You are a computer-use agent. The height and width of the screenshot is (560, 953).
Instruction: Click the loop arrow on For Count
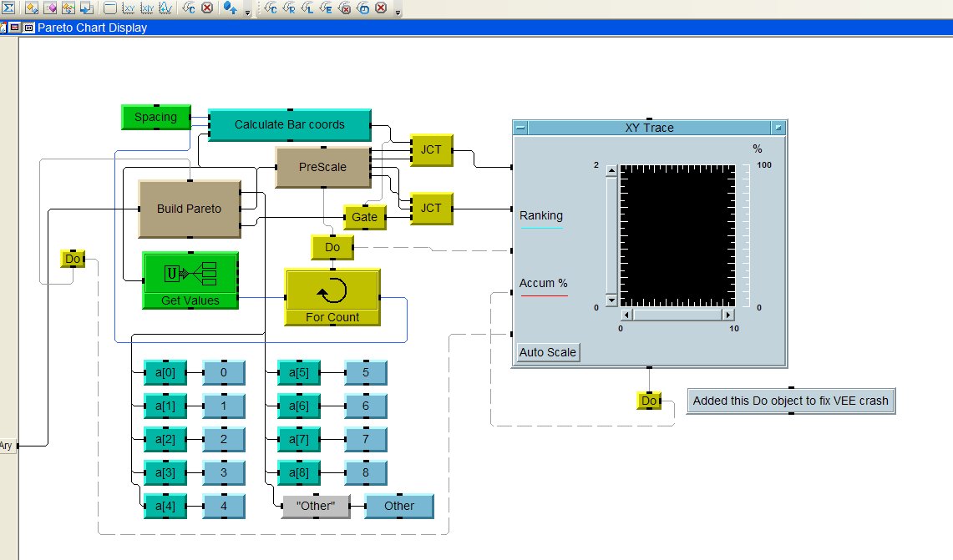[332, 291]
